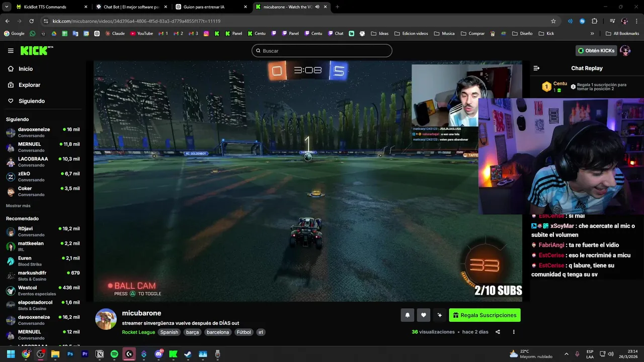Select the Spanish tag
The image size is (644, 362).
[169, 332]
